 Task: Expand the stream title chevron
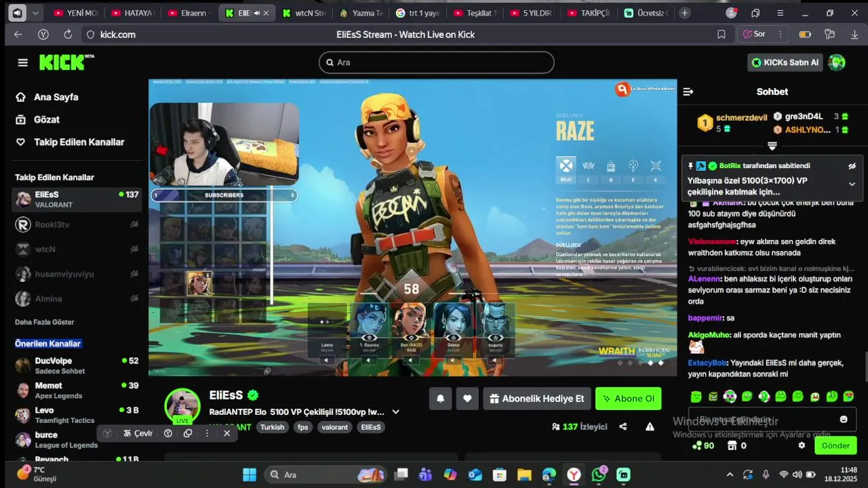[396, 411]
